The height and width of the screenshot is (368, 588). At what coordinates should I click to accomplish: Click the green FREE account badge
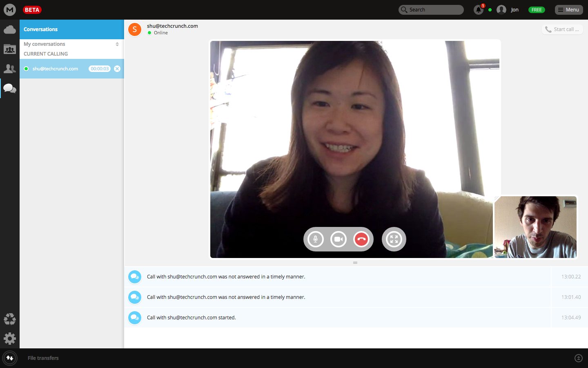tap(537, 10)
